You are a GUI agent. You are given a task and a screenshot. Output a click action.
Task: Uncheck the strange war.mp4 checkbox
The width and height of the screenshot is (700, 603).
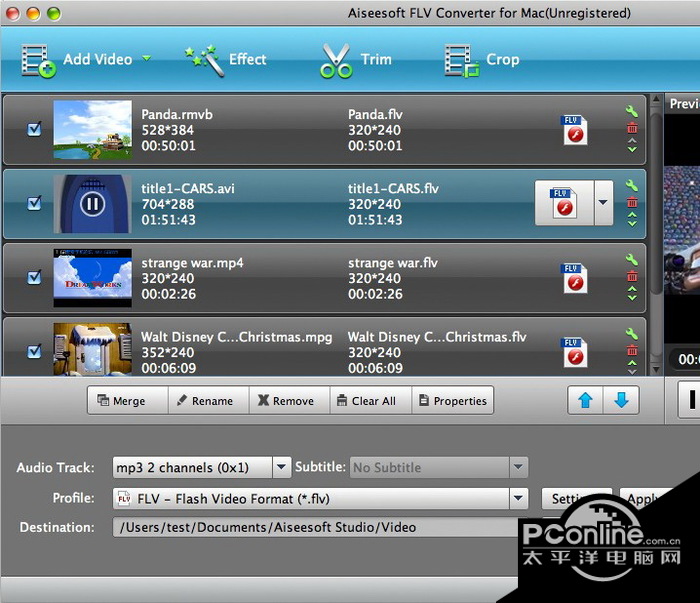pos(34,277)
